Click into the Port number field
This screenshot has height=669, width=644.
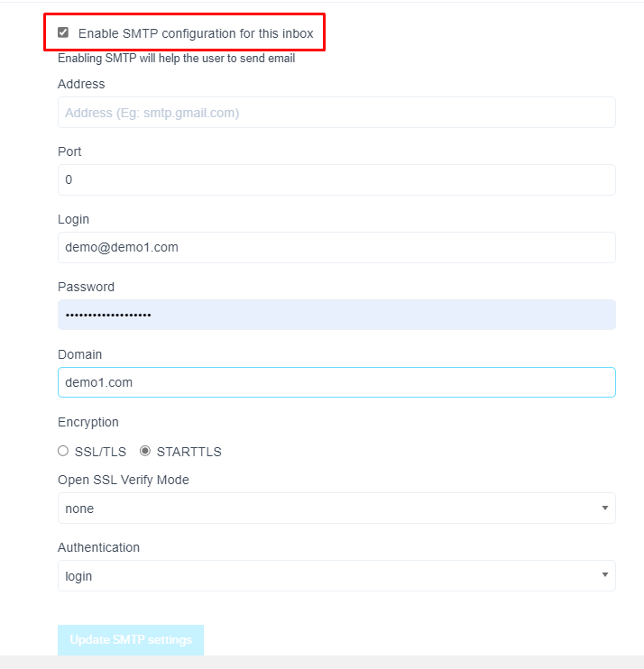(x=336, y=179)
